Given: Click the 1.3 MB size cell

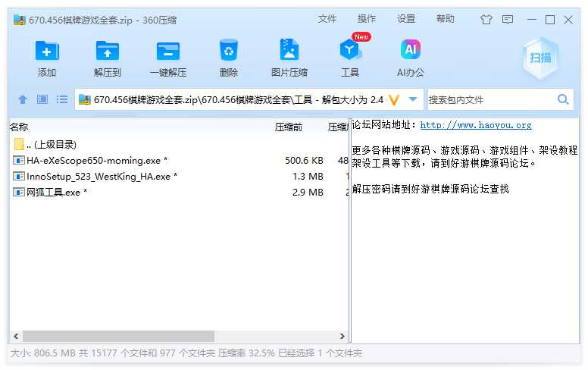Looking at the screenshot, I should (x=308, y=177).
